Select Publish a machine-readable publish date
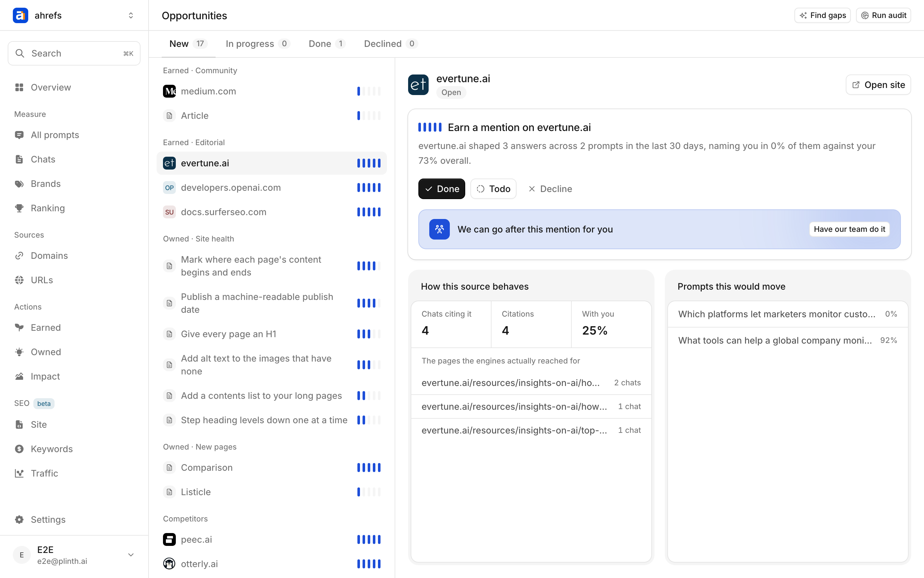The height and width of the screenshot is (578, 924). point(271,303)
